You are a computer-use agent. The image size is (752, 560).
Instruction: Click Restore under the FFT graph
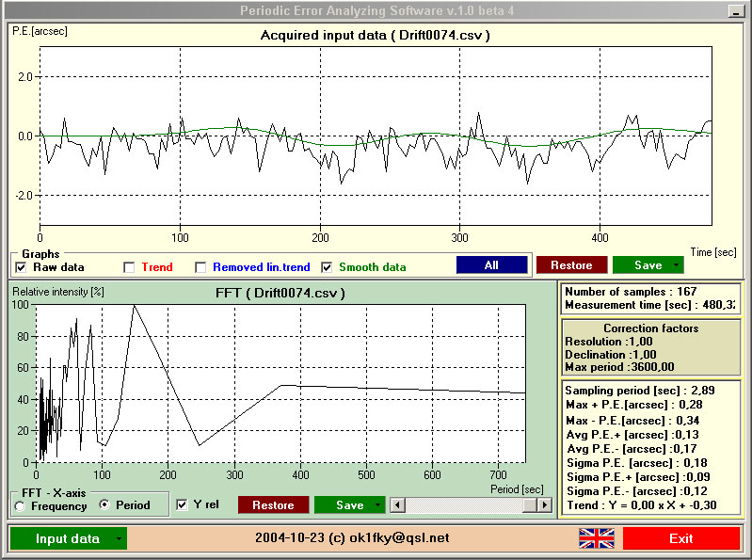click(x=273, y=504)
